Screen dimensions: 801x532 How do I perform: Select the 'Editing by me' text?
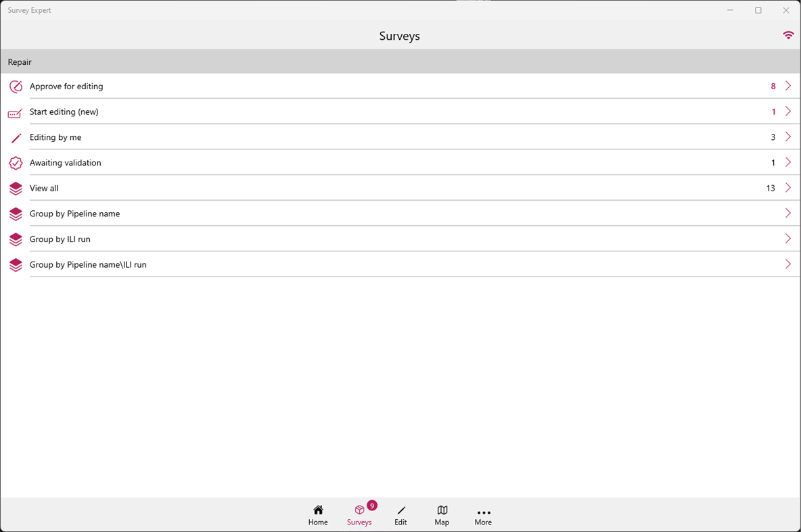[x=55, y=137]
